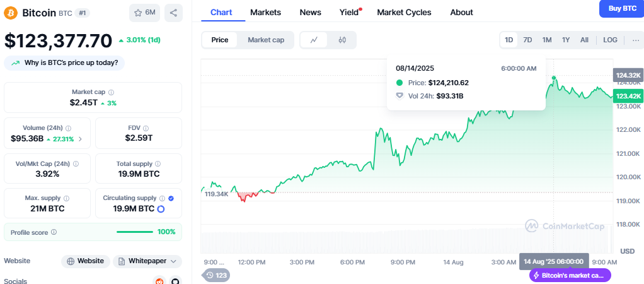The image size is (644, 284).
Task: Toggle chart to Price view
Action: point(220,40)
